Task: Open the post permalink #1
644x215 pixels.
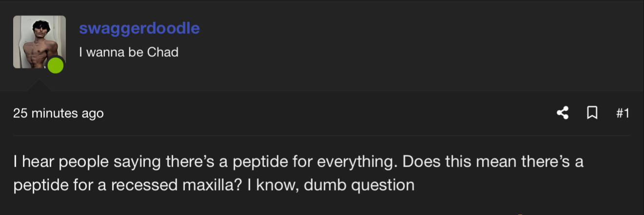Action: (x=623, y=113)
